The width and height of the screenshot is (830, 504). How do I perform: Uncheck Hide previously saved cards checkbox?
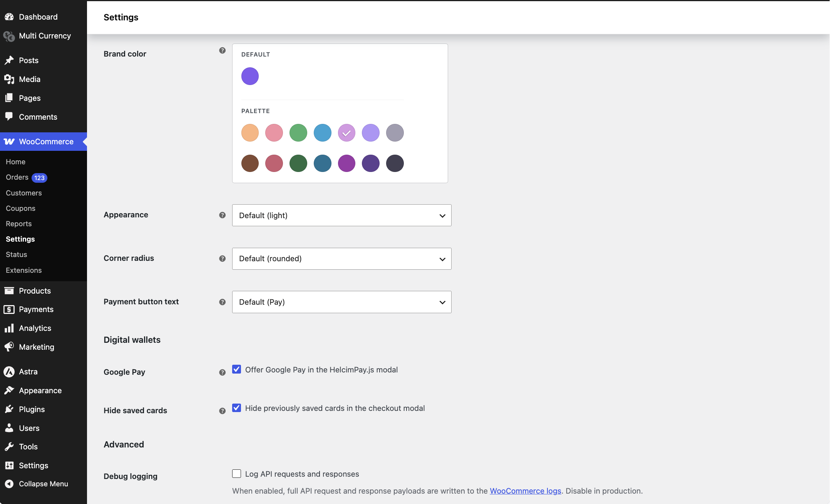click(236, 408)
